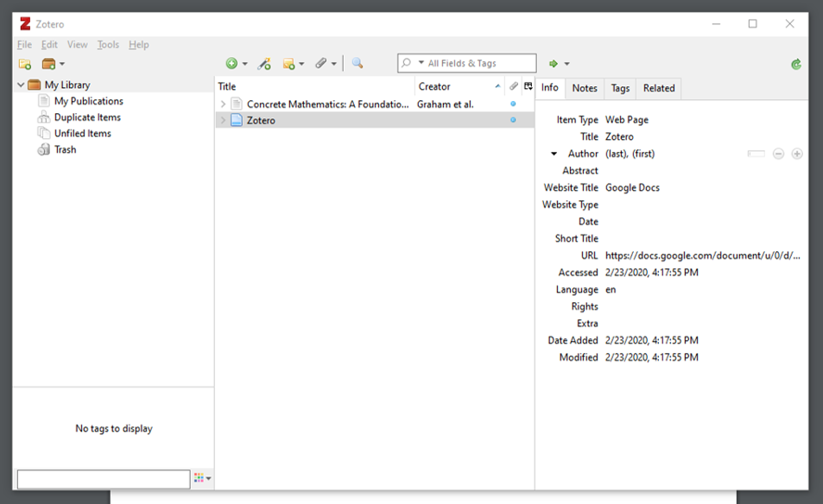The width and height of the screenshot is (823, 504).
Task: Edit the Website Title Google Docs
Action: tap(632, 187)
